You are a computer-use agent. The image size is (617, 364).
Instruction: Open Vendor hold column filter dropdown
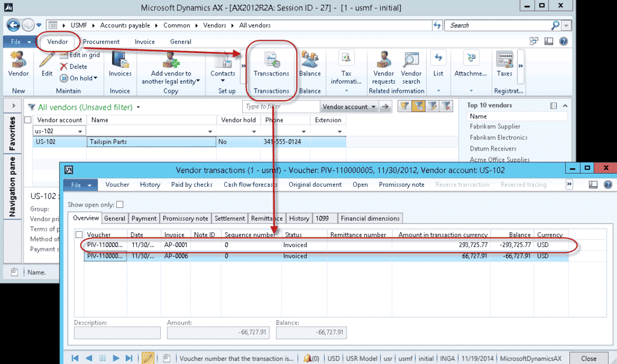click(254, 131)
